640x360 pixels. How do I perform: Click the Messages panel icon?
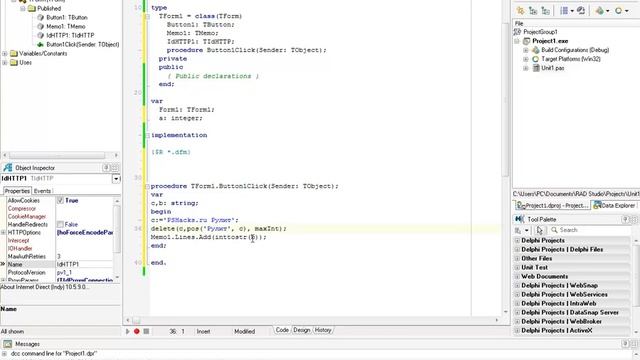7,344
